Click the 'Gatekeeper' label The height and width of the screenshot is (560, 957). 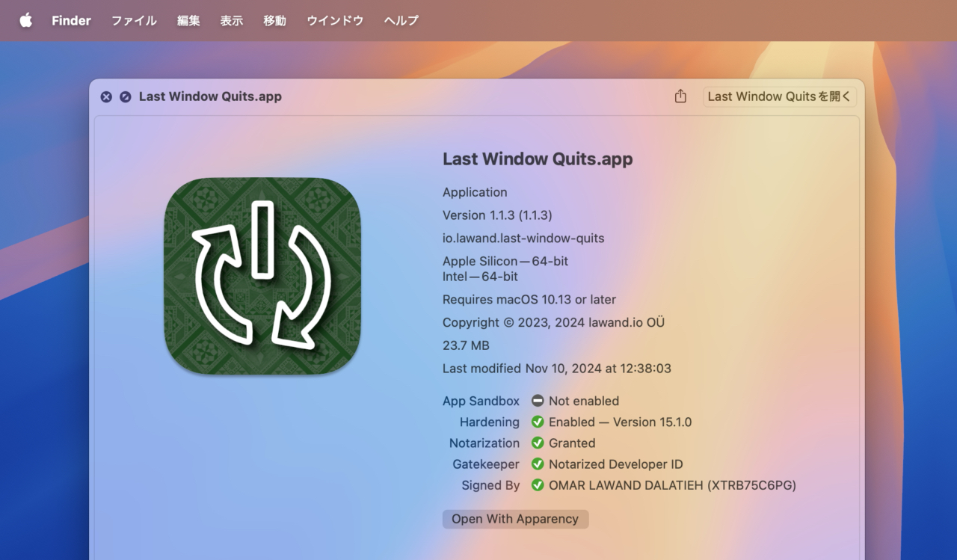coord(486,464)
